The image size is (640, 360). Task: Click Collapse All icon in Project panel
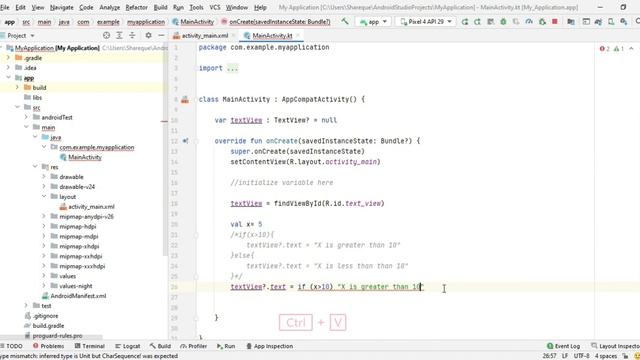click(x=132, y=36)
